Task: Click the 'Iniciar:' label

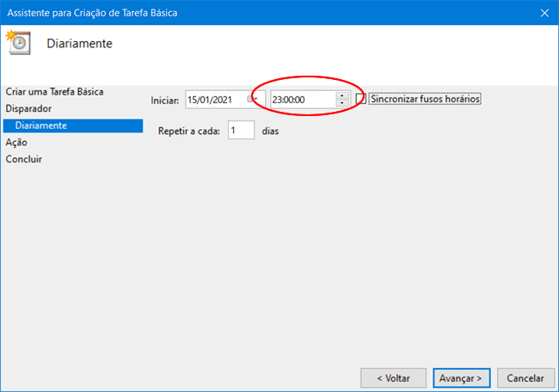Action: (164, 100)
